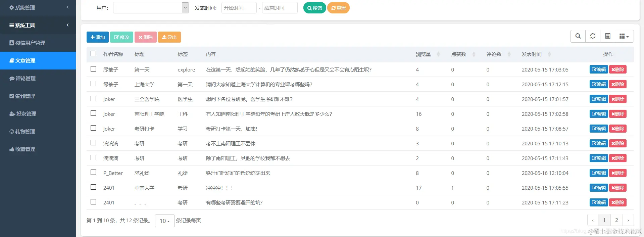Select checkbox for 第一天 row

[x=93, y=69]
